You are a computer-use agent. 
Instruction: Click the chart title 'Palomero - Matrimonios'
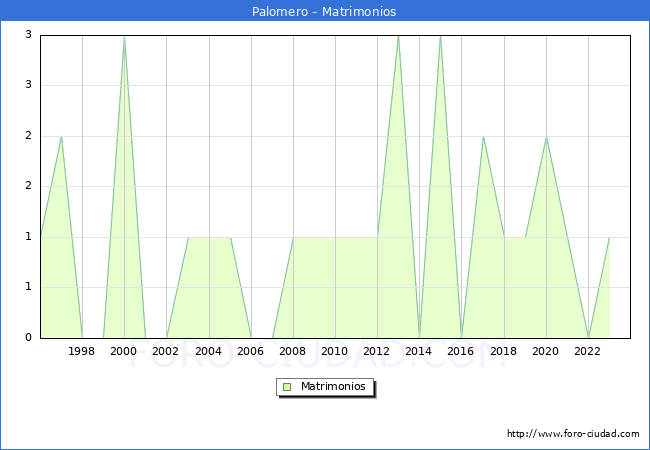click(324, 11)
